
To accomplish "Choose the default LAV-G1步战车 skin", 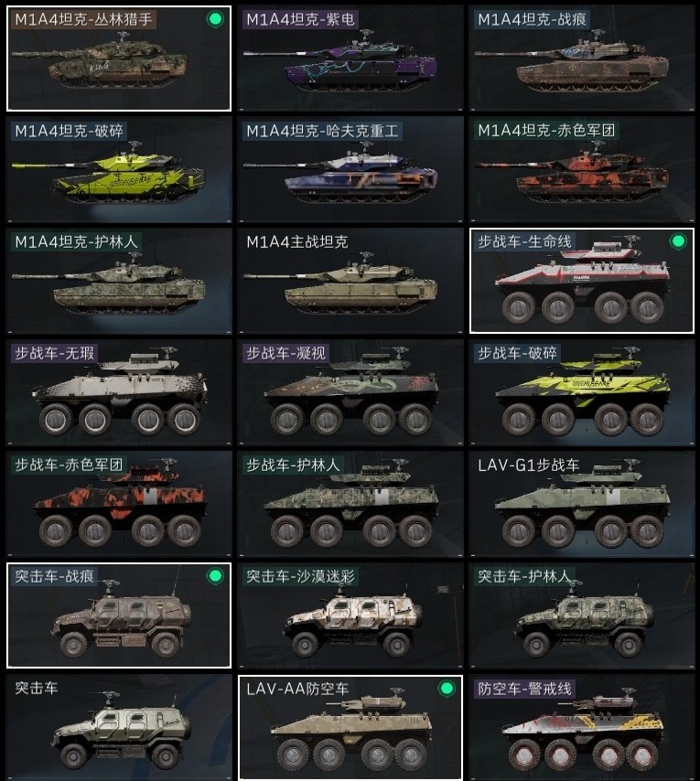I will click(582, 504).
